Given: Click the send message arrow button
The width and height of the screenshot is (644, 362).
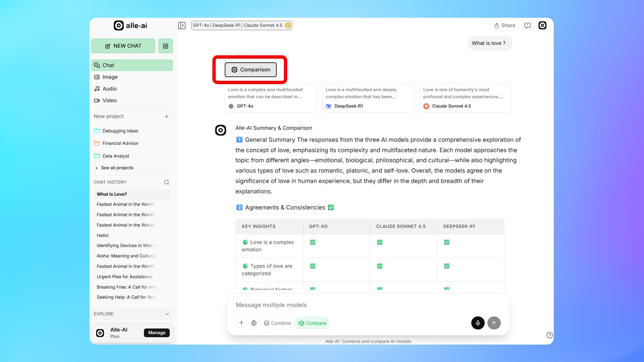Looking at the screenshot, I should (x=494, y=323).
